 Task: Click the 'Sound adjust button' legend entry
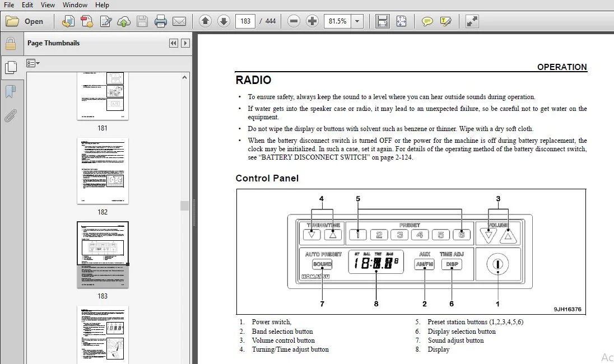pos(455,340)
